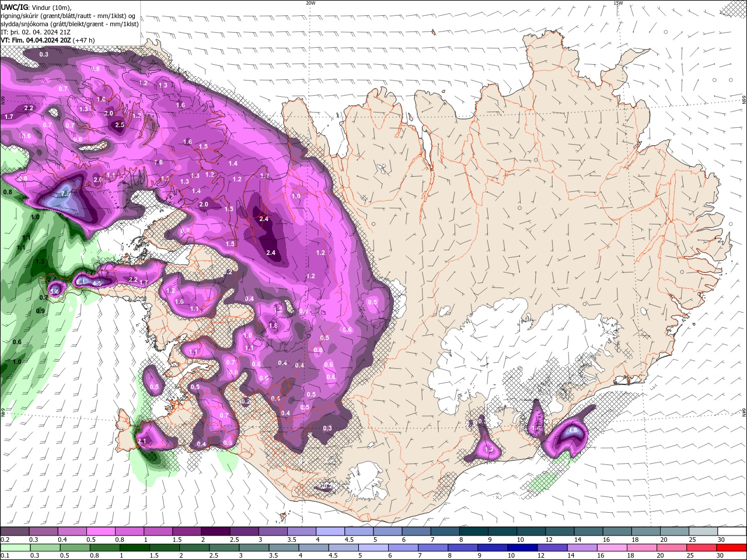This screenshot has height=560, width=747.
Task: Select the darkest green 1–1.5 swatch, lower scale
Action: click(x=135, y=548)
